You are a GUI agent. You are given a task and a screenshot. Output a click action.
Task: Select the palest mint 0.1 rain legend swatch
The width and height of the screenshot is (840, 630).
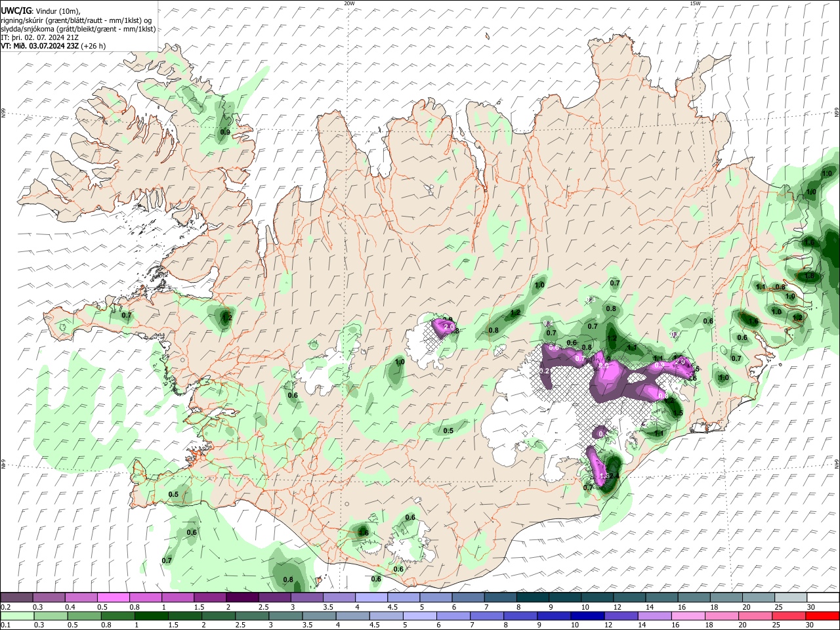[x=17, y=616]
